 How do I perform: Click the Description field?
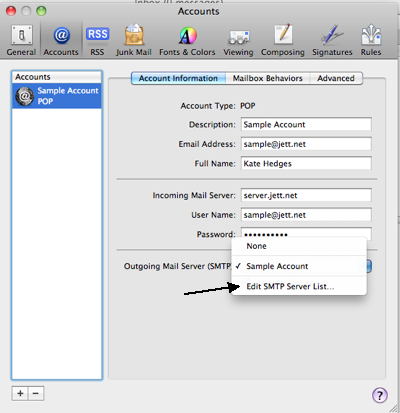pos(306,125)
